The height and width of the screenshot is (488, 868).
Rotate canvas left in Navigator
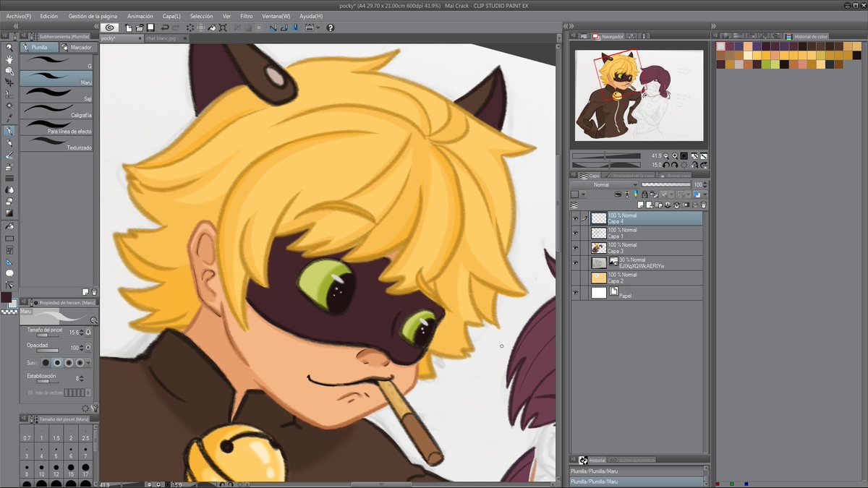coord(666,165)
